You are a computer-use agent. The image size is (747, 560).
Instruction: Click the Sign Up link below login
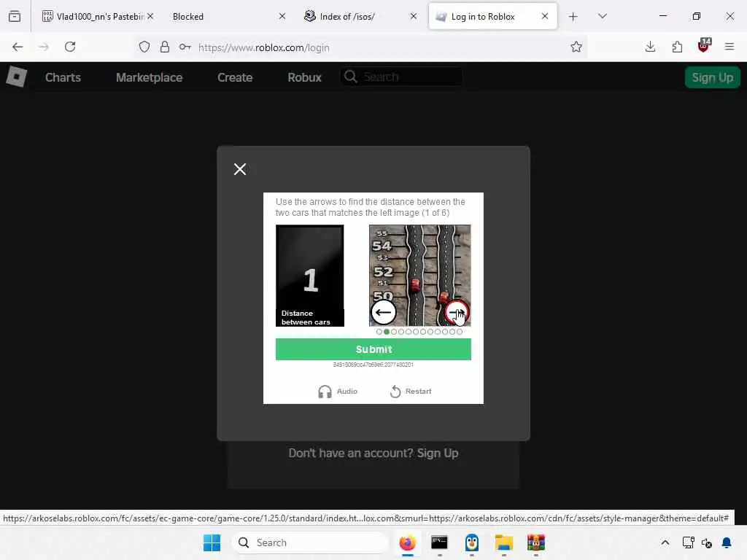tap(438, 454)
